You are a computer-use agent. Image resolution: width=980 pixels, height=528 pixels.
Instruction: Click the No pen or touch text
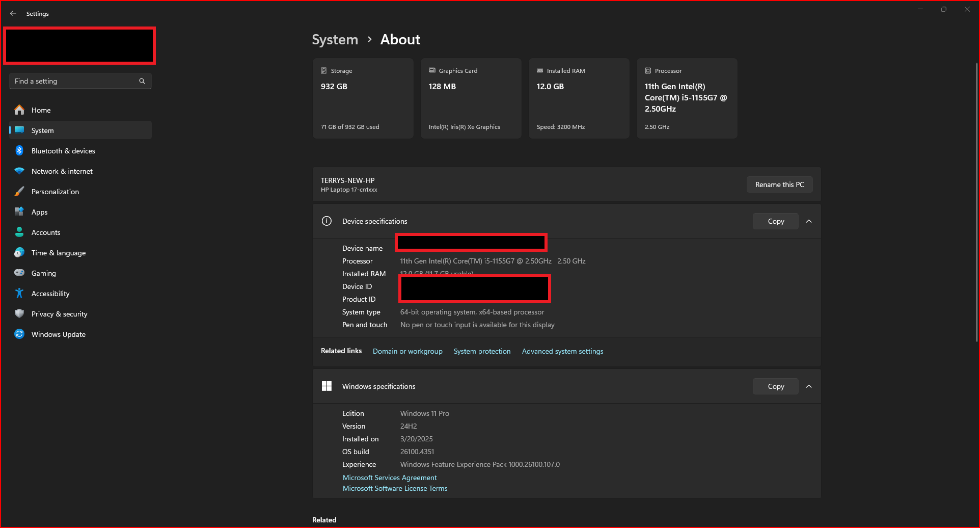[477, 325]
